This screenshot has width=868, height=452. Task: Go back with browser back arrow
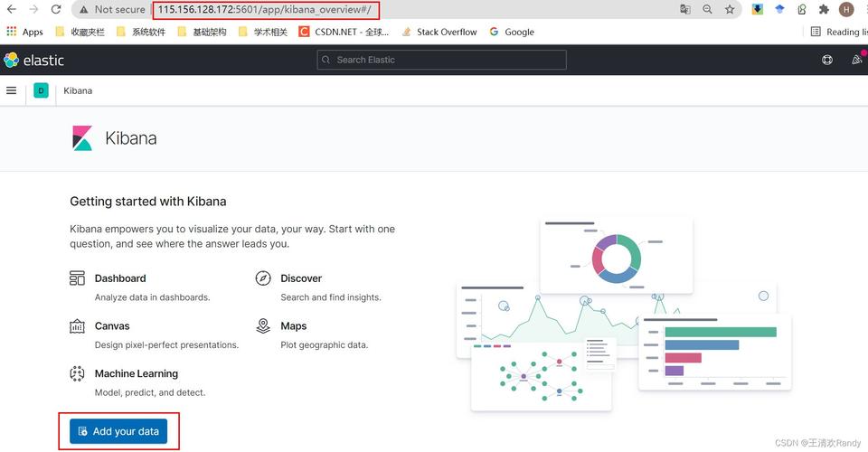tap(12, 9)
